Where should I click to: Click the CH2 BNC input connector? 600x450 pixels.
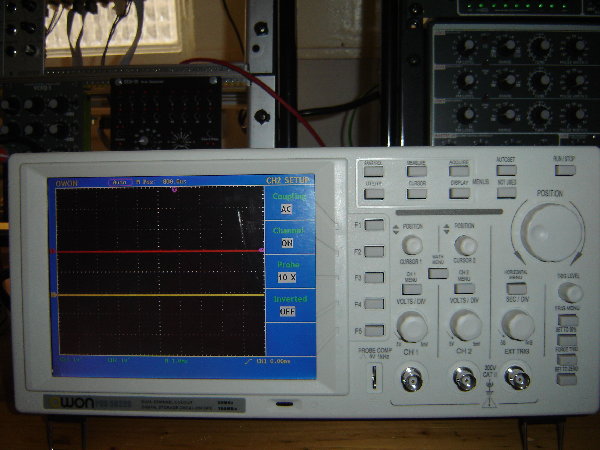click(465, 379)
